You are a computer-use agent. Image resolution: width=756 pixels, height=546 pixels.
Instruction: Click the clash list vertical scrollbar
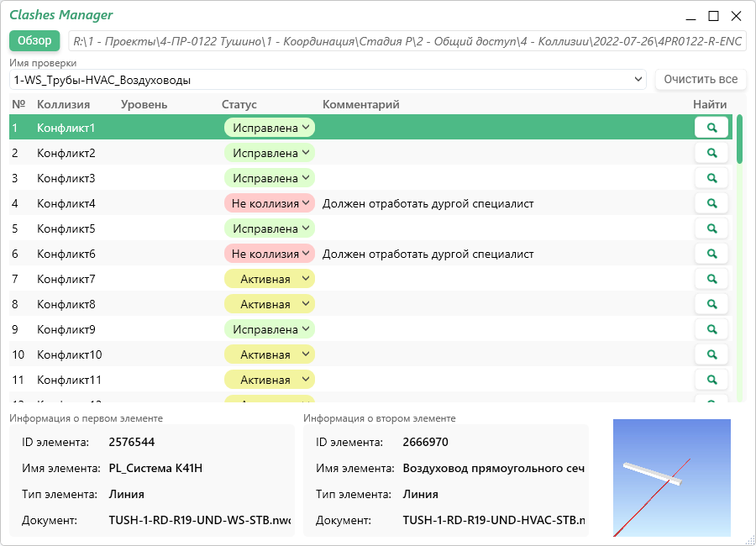coord(739,258)
